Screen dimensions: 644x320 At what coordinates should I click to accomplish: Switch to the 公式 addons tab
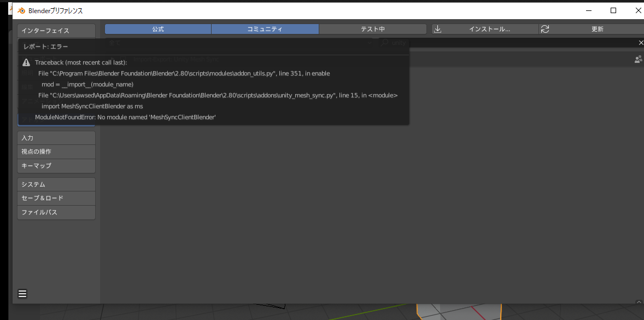pos(157,29)
